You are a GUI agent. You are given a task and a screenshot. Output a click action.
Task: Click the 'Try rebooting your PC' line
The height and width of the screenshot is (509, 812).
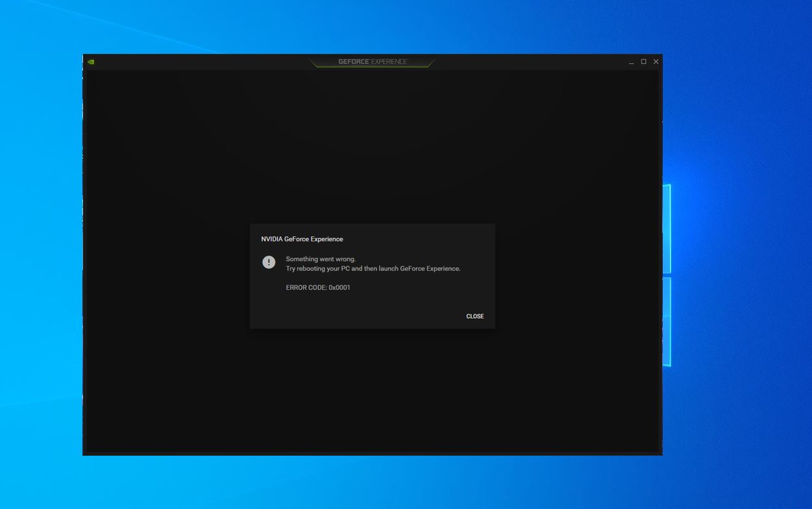tap(373, 269)
